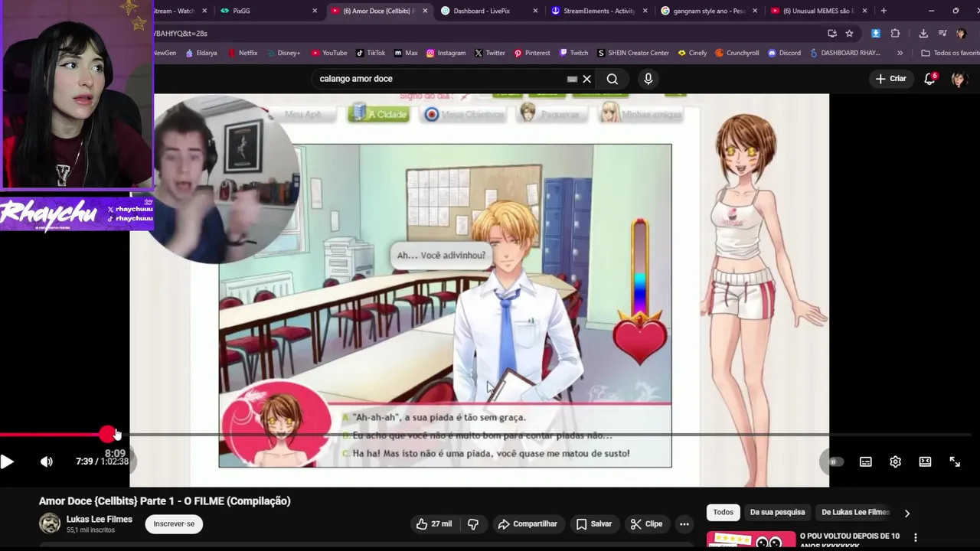Image resolution: width=980 pixels, height=551 pixels.
Task: Enter fullscreen mode in the player
Action: (x=955, y=461)
